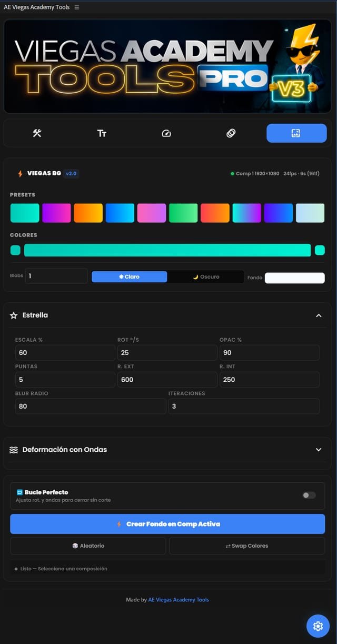Viewport: 337px width, 644px height.
Task: Click the Colores gradient bar
Action: pos(167,250)
